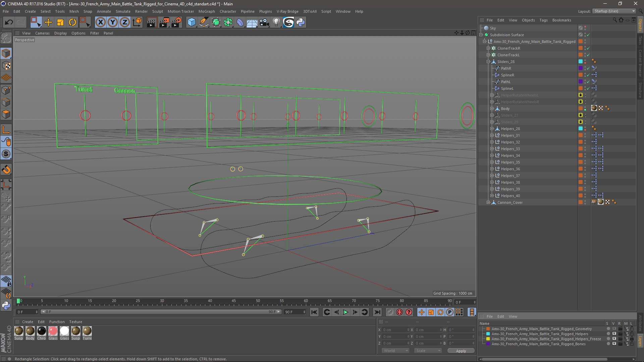
Task: Select Helpers_36 in object tree
Action: tap(510, 169)
